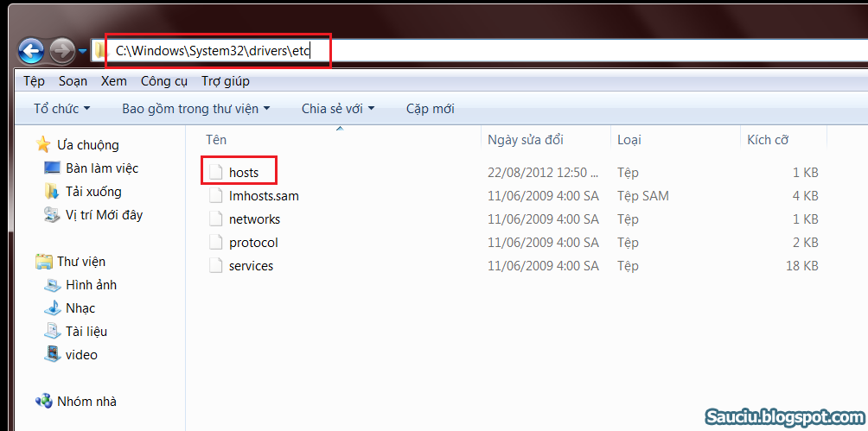Open the Tệp menu

pos(34,81)
